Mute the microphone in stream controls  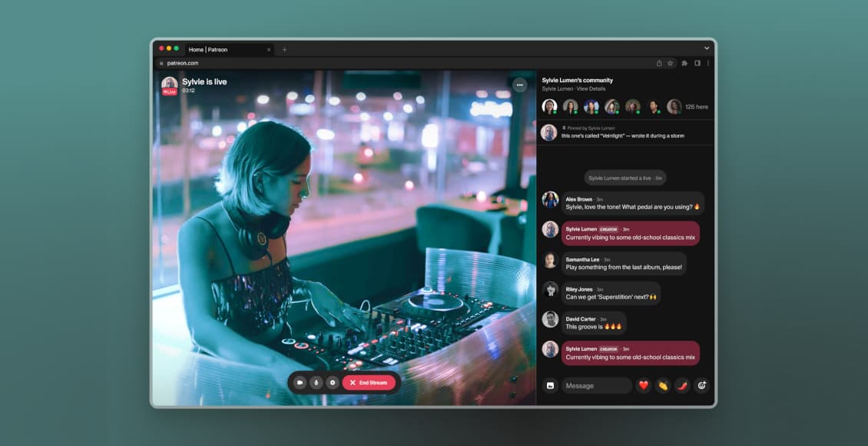(x=316, y=382)
